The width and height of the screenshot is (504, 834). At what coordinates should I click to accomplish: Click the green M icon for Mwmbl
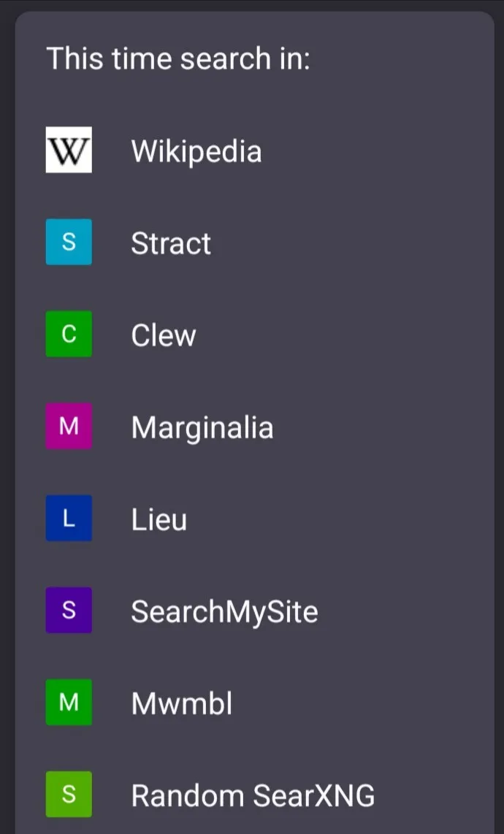tap(69, 702)
